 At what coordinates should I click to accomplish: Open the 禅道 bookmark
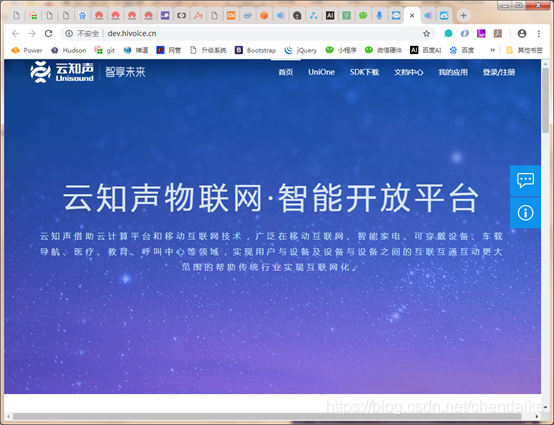136,50
